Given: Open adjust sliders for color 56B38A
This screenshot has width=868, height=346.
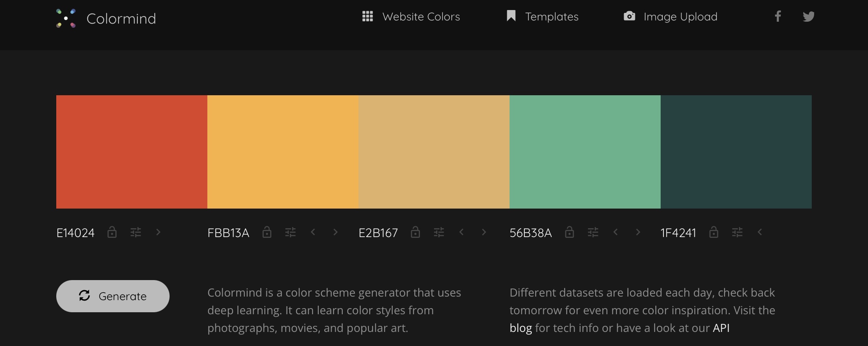Looking at the screenshot, I should (593, 232).
